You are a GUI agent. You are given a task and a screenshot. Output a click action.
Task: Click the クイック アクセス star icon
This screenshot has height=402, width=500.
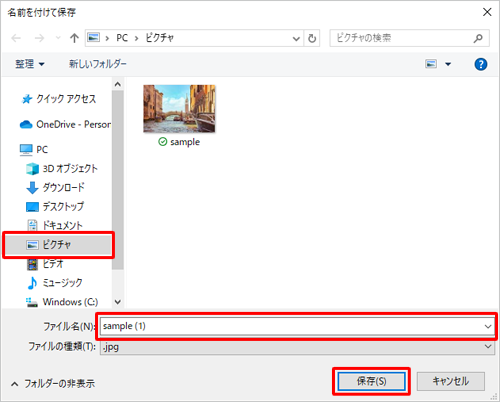click(x=27, y=99)
